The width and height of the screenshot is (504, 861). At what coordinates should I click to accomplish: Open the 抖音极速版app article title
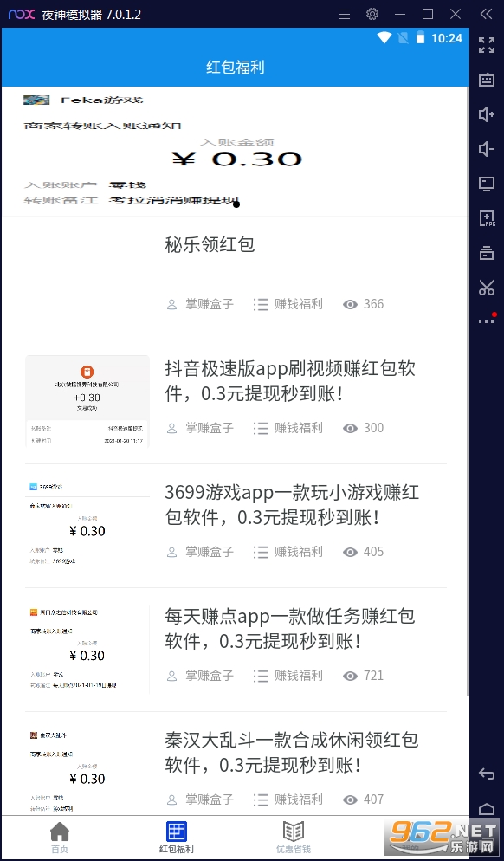click(290, 380)
